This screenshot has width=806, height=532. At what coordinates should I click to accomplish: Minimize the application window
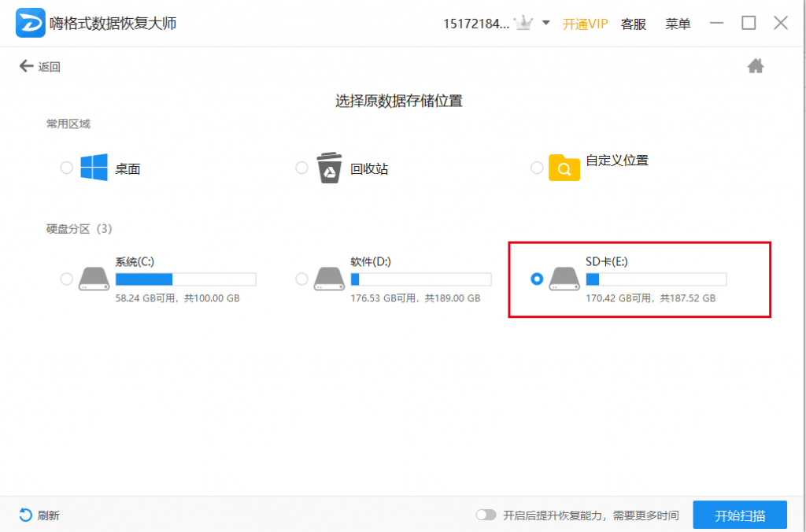(x=716, y=23)
